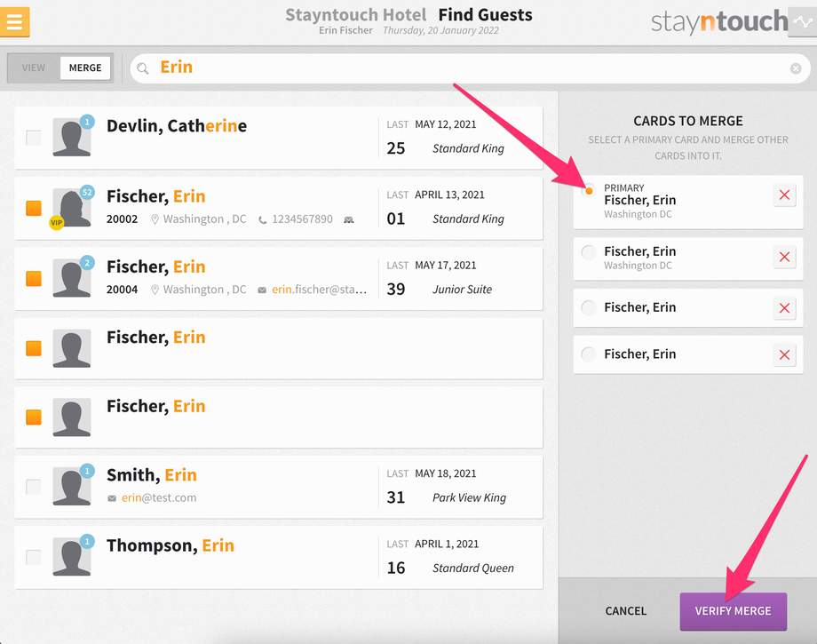Click Junior Suite room type
The height and width of the screenshot is (644, 817).
[462, 290]
